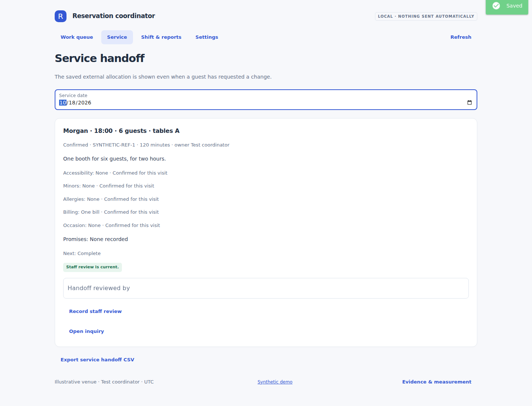Open the calendar picker icon in Service date
The width and height of the screenshot is (532, 406).
(x=470, y=103)
